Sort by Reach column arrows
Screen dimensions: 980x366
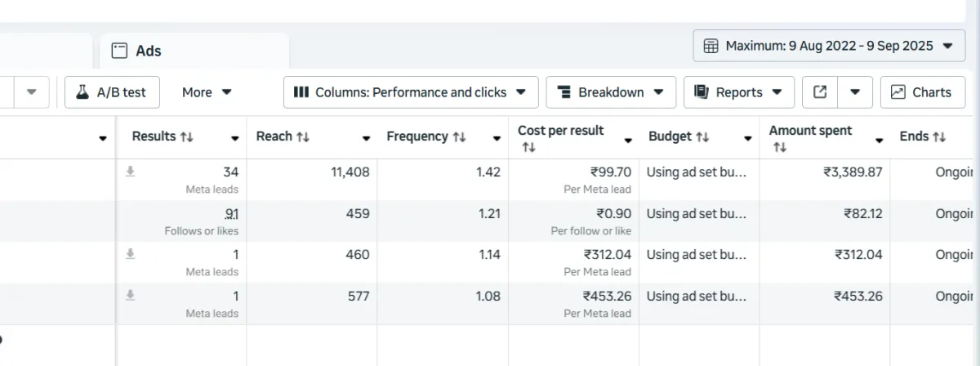(303, 137)
